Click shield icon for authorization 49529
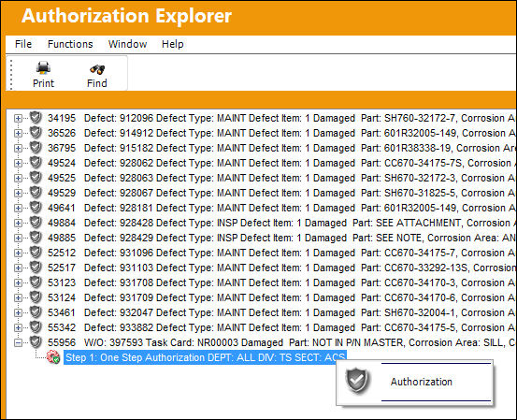 36,193
